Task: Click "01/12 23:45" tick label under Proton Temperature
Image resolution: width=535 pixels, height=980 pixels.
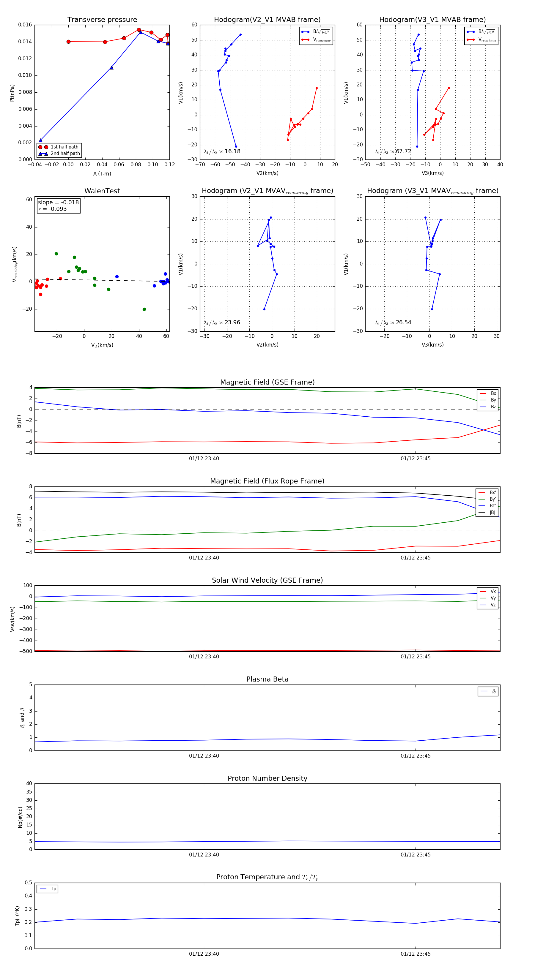Action: click(x=416, y=954)
